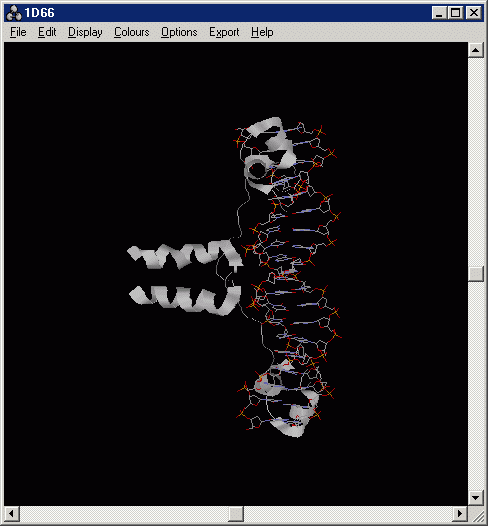Minimize the 1D66 window

pos(439,13)
